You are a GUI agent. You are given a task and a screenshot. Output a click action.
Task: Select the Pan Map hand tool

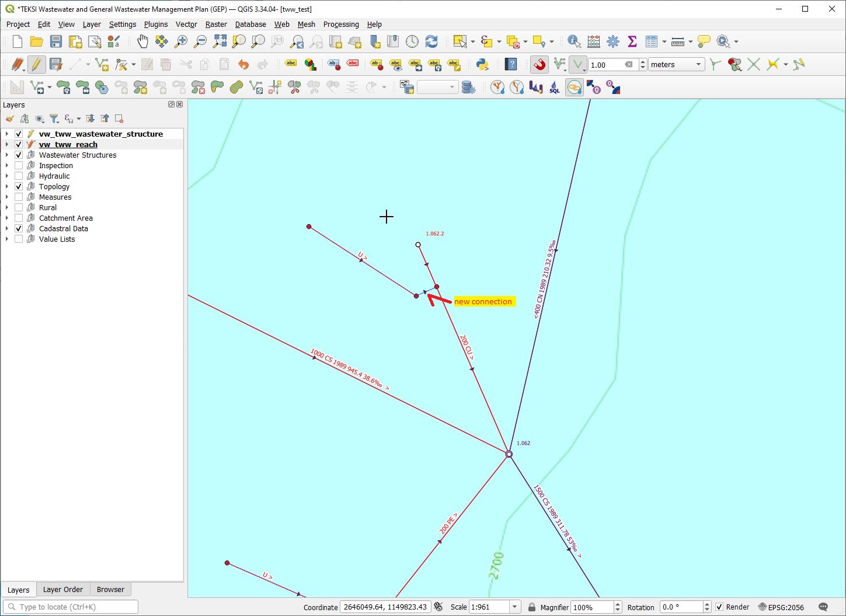[142, 41]
